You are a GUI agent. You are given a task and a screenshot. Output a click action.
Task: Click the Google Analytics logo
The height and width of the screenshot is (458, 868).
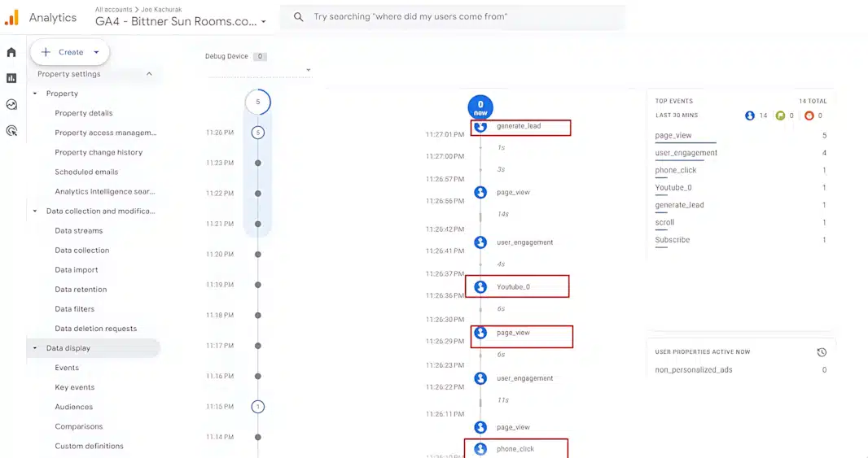pos(11,17)
